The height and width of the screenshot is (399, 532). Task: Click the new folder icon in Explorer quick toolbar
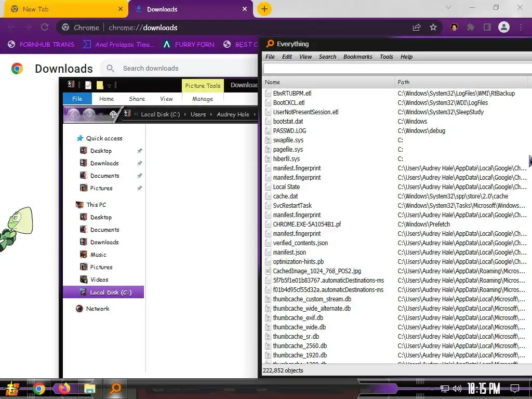click(x=100, y=85)
